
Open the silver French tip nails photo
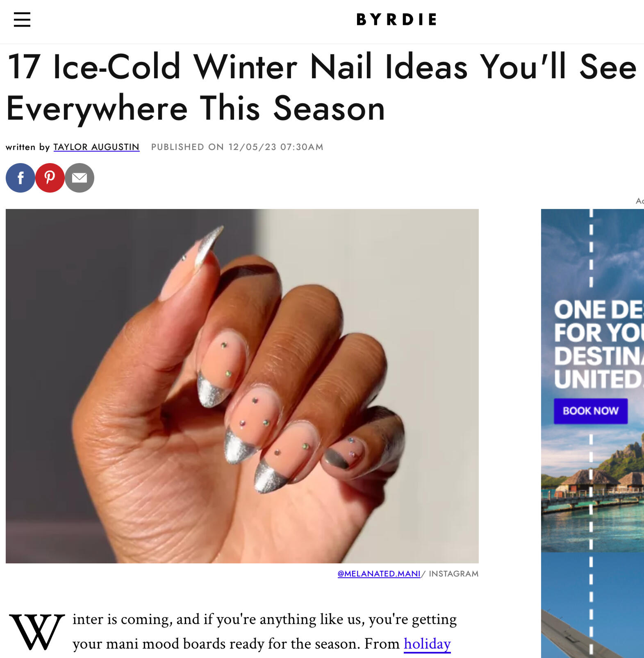[242, 386]
